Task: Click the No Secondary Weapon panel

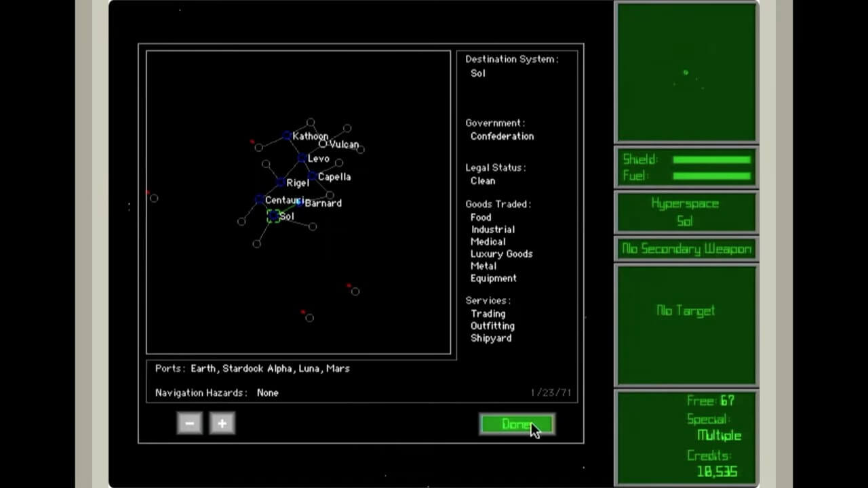Action: tap(686, 249)
